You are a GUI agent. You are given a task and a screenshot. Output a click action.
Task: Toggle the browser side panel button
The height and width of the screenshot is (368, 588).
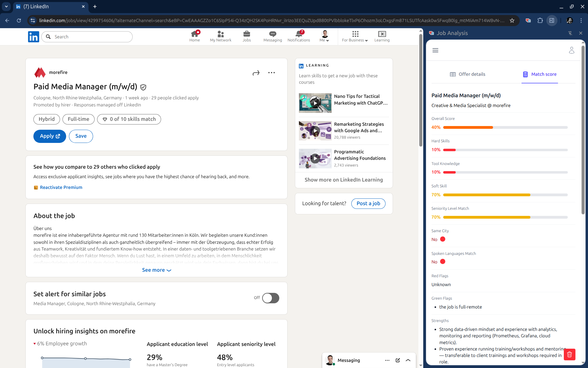click(x=552, y=21)
